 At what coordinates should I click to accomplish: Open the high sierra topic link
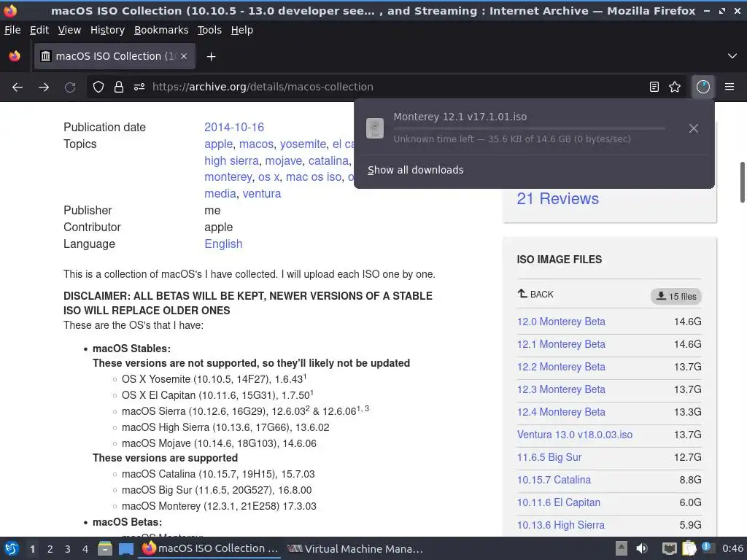(x=231, y=161)
